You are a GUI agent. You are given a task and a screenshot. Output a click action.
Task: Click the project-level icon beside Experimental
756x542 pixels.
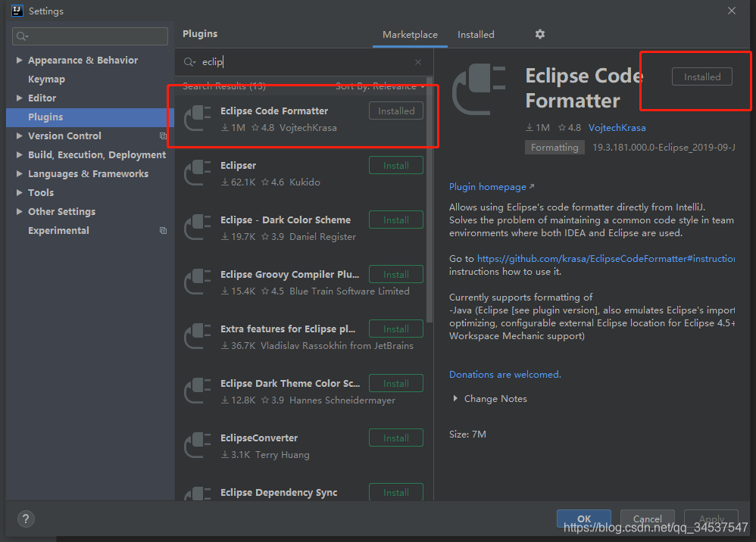(163, 231)
